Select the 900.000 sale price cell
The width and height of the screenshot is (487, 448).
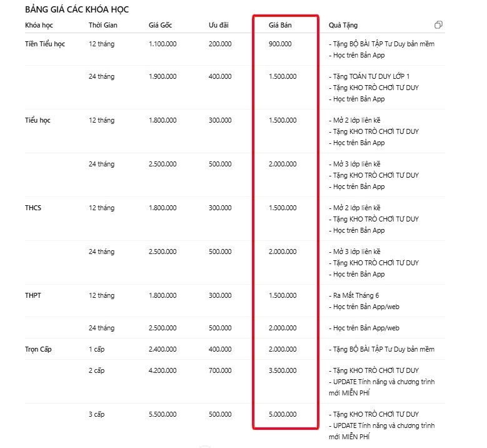(280, 44)
